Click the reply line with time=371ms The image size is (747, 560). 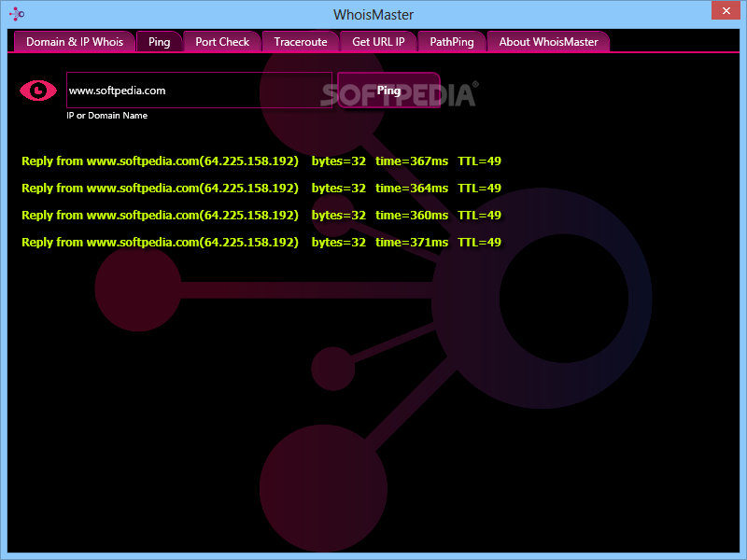261,243
